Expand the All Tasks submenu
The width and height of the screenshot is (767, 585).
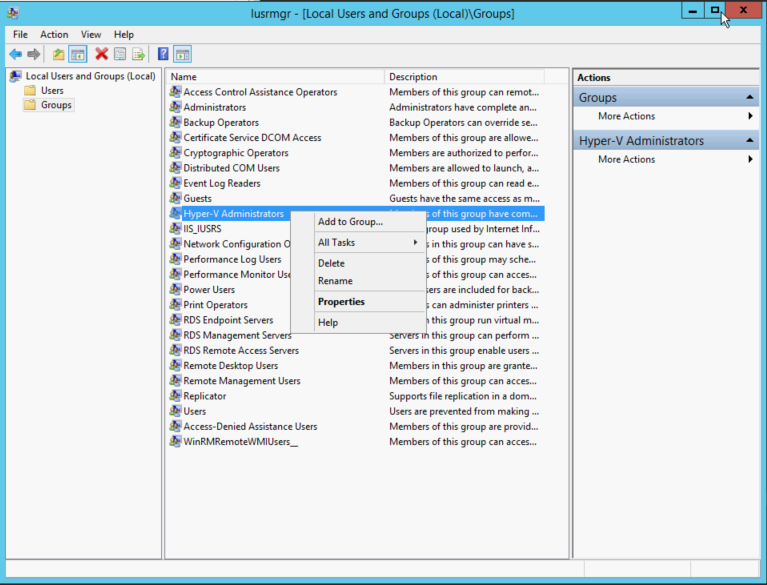click(x=358, y=242)
